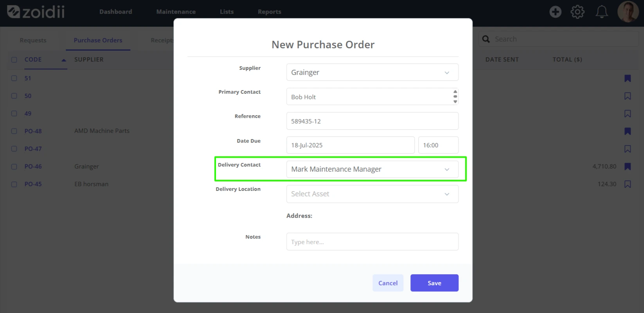Open the user profile avatar
This screenshot has height=313, width=644.
click(628, 11)
